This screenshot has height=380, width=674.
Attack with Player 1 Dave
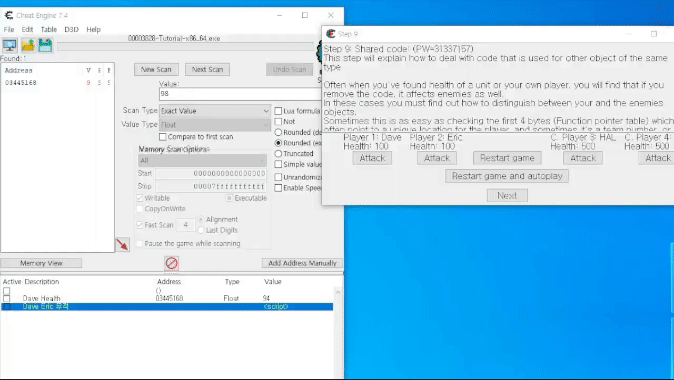372,158
